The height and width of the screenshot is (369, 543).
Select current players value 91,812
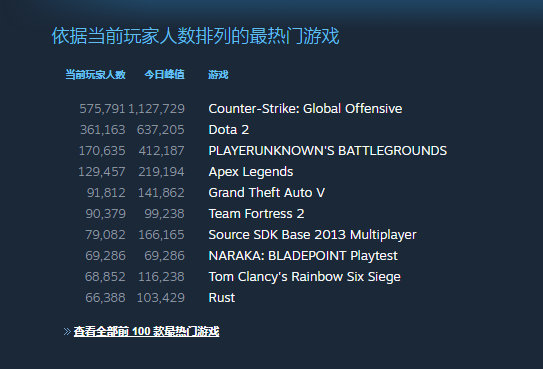(x=106, y=193)
